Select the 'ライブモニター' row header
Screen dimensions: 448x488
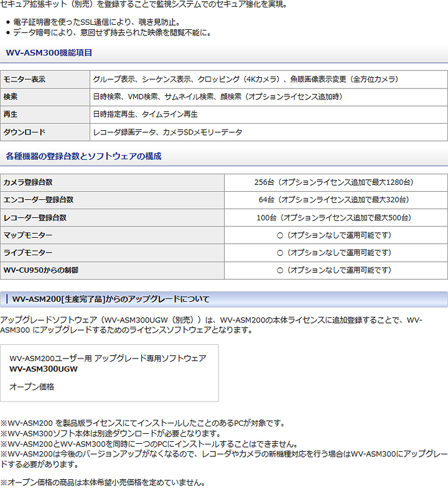point(112,253)
